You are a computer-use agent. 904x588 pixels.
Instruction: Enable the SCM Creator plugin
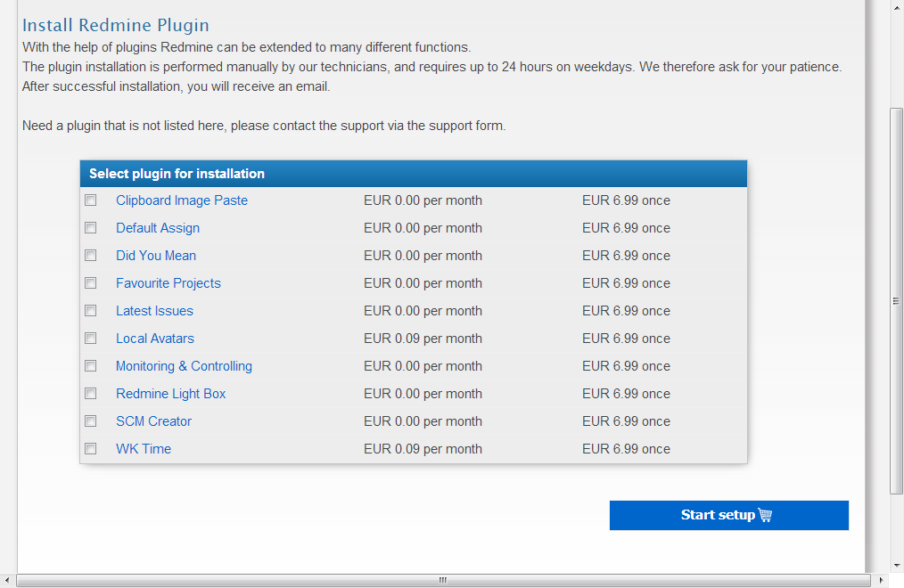click(90, 421)
